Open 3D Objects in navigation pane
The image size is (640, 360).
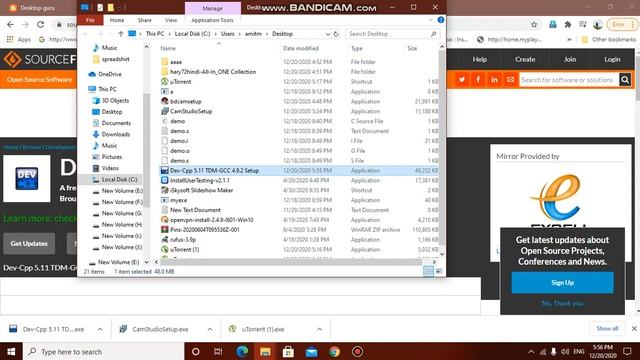[x=115, y=100]
